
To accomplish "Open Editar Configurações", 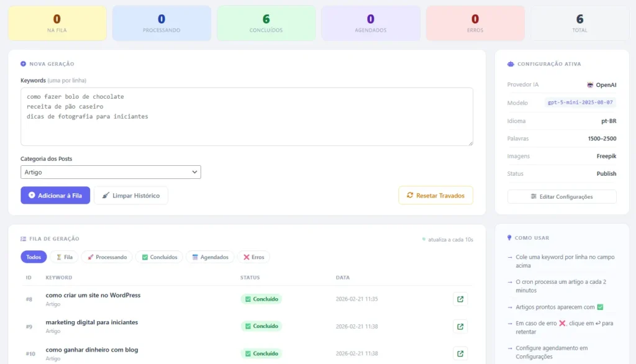I will coord(561,196).
